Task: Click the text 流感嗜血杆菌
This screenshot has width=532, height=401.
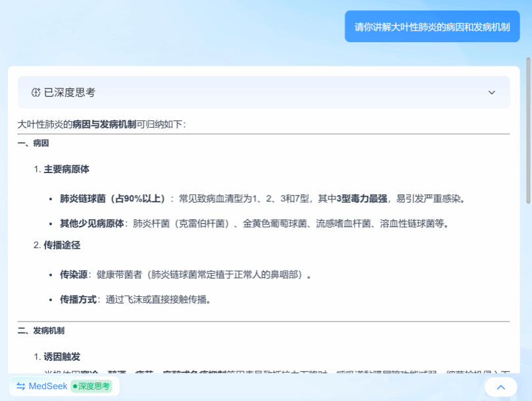Action: pyautogui.click(x=343, y=224)
